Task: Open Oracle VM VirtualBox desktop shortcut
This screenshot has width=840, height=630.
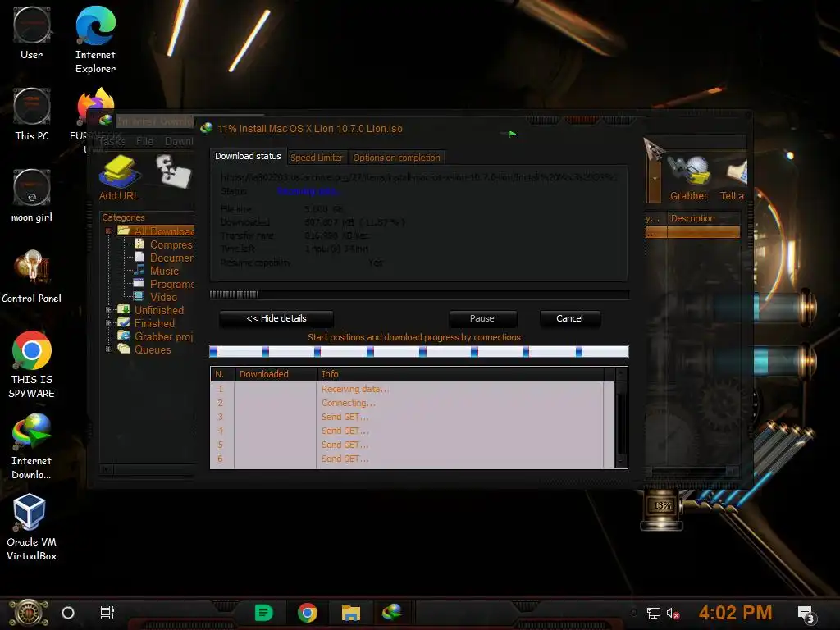Action: click(32, 527)
